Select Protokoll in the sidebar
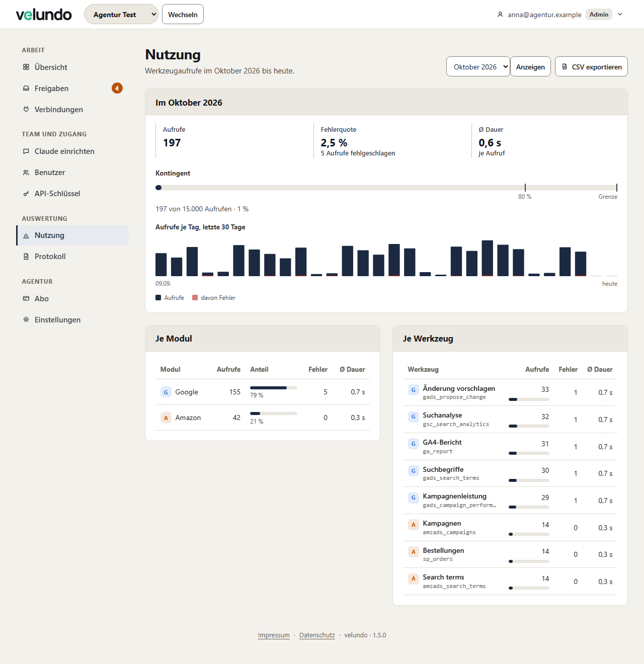This screenshot has height=664, width=644. 72,257
